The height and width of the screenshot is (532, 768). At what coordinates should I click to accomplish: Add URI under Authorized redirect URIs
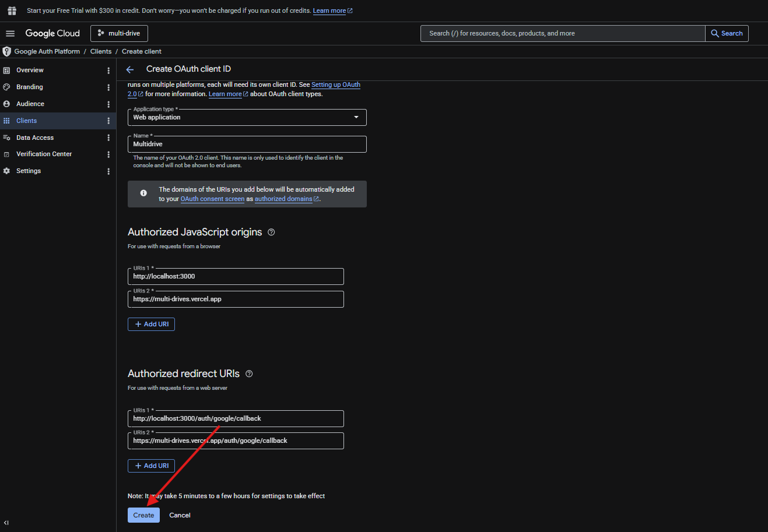tap(151, 466)
